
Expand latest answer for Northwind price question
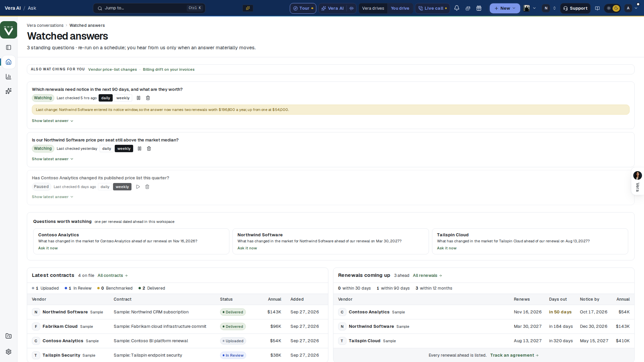(53, 159)
